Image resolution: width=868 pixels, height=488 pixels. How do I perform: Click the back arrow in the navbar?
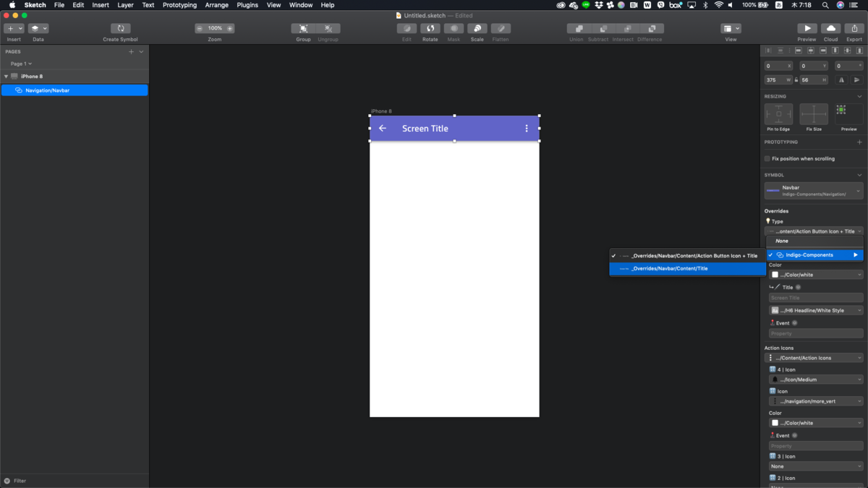383,129
